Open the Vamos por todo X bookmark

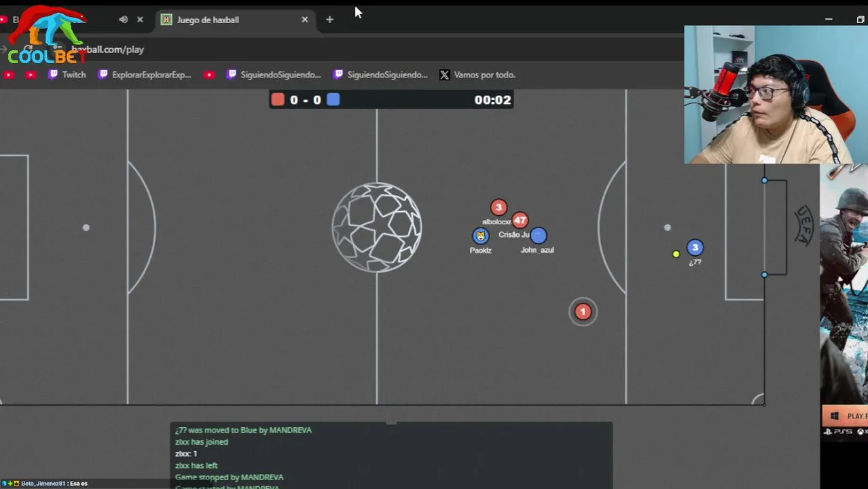point(477,75)
